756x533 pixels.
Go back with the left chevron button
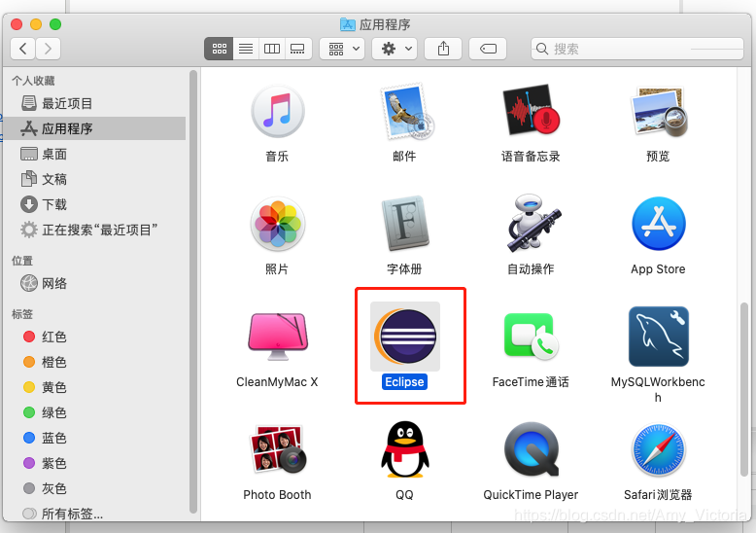(22, 49)
